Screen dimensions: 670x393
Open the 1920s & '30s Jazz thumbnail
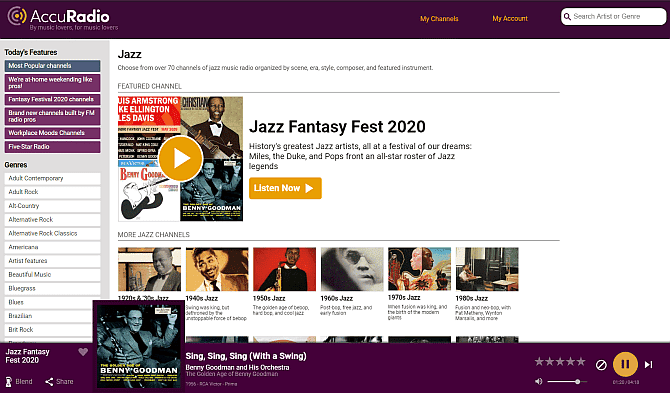tap(149, 269)
